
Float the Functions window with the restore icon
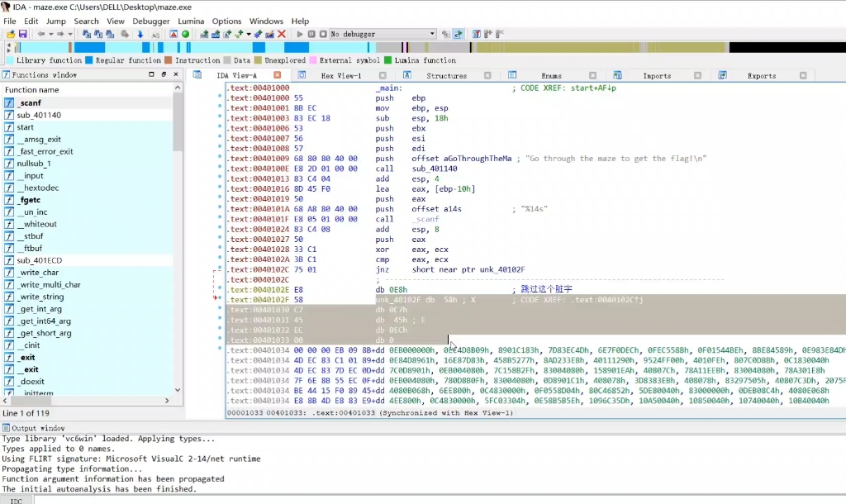pos(164,74)
